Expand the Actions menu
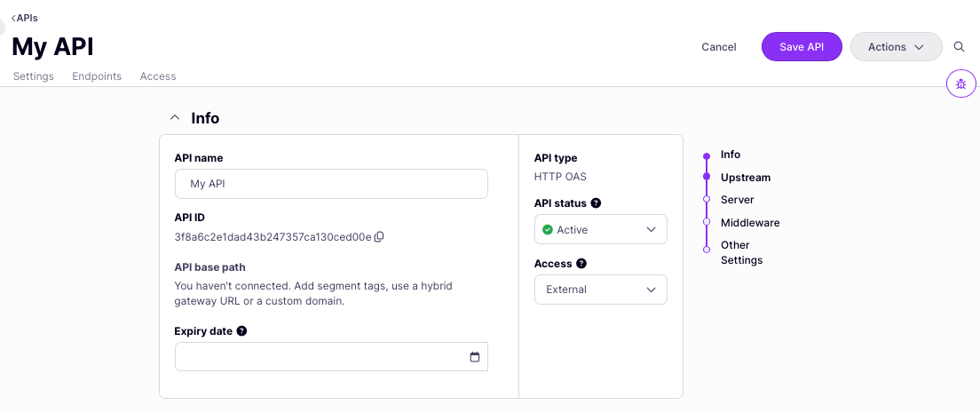 (896, 47)
